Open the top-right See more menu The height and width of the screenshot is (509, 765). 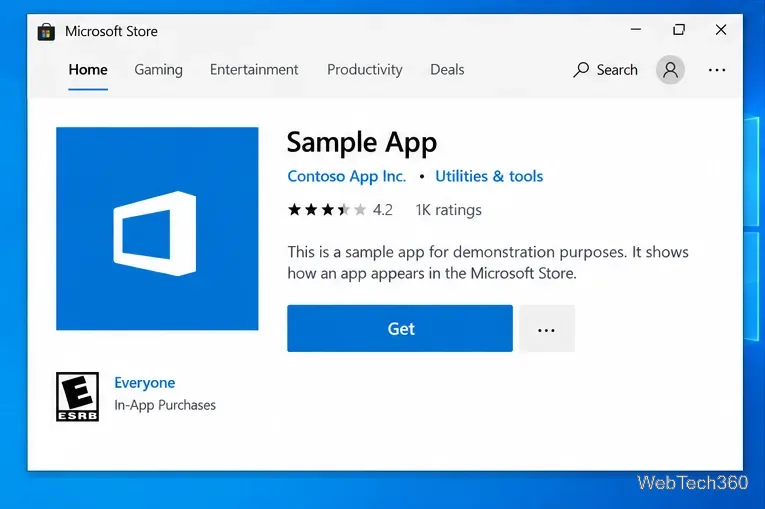point(717,70)
